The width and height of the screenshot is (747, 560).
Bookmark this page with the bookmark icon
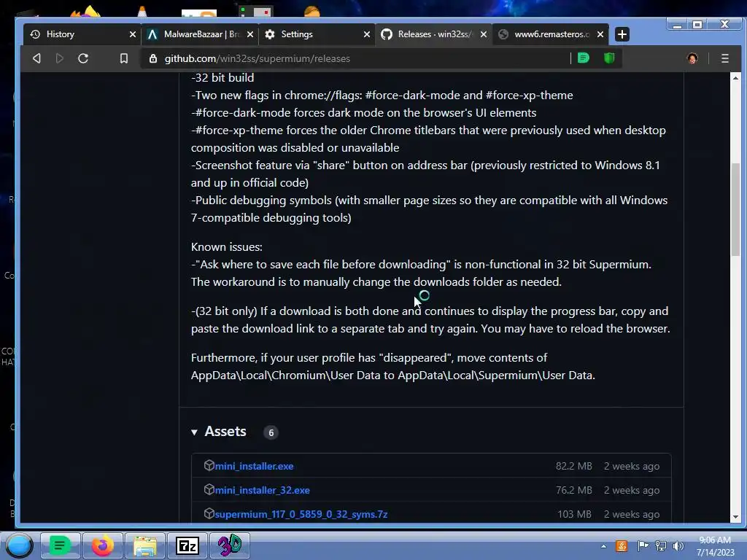[x=124, y=58]
